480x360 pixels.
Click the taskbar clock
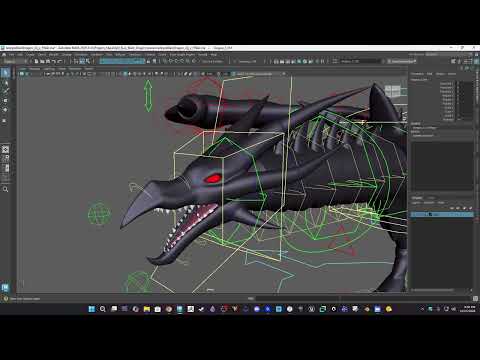coord(468,309)
